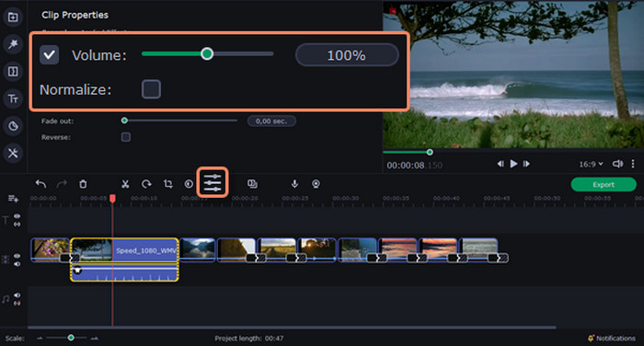Step forward one frame in preview
Viewport: 644px width, 346px height.
526,164
